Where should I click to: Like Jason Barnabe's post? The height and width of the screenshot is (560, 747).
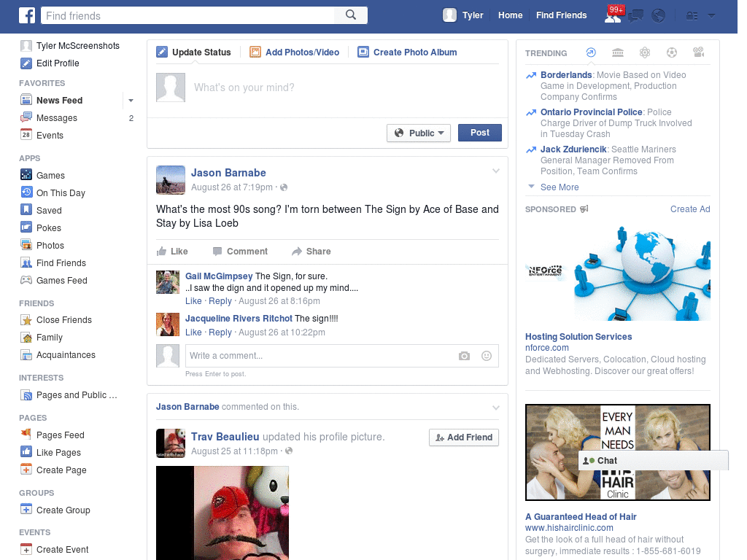[172, 252]
